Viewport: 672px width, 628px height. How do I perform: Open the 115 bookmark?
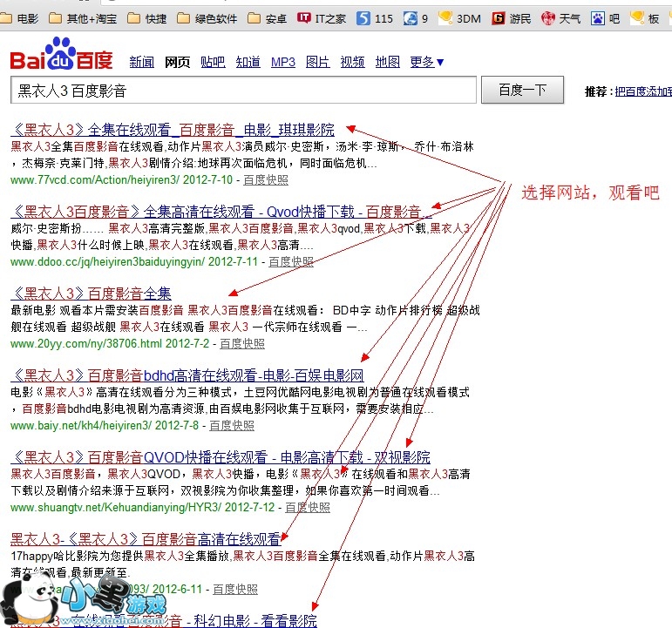(x=375, y=18)
